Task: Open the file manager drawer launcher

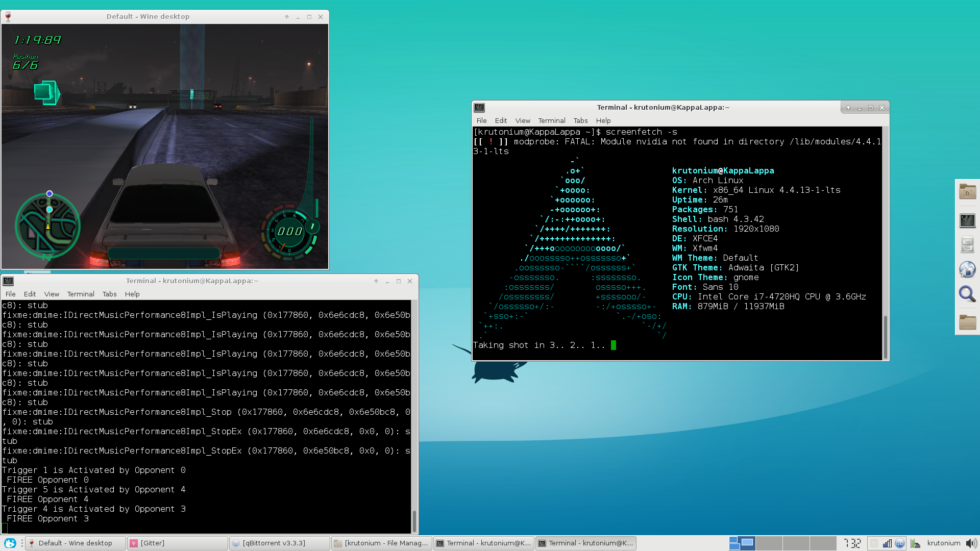Action: 967,244
